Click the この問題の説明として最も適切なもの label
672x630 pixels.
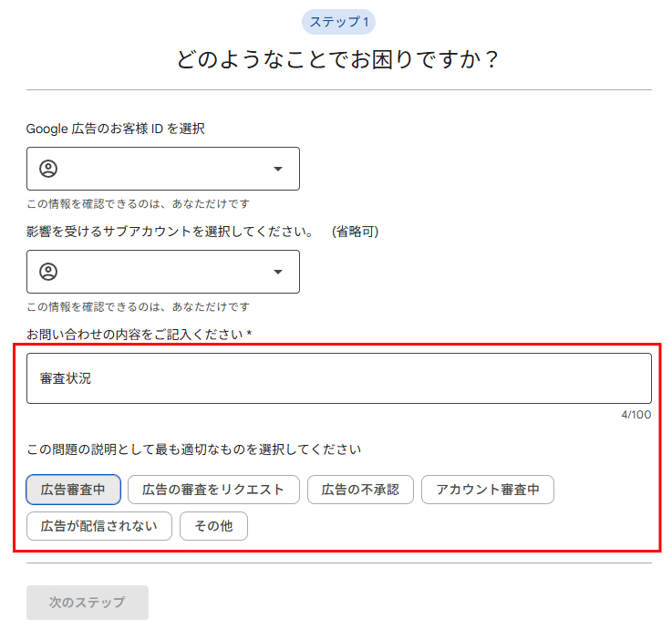tap(193, 449)
